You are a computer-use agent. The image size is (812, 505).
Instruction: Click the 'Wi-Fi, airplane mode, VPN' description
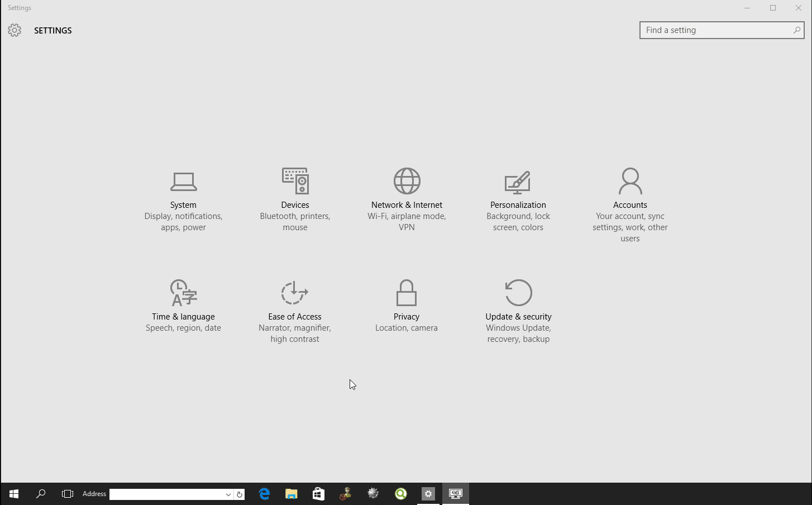[407, 222]
